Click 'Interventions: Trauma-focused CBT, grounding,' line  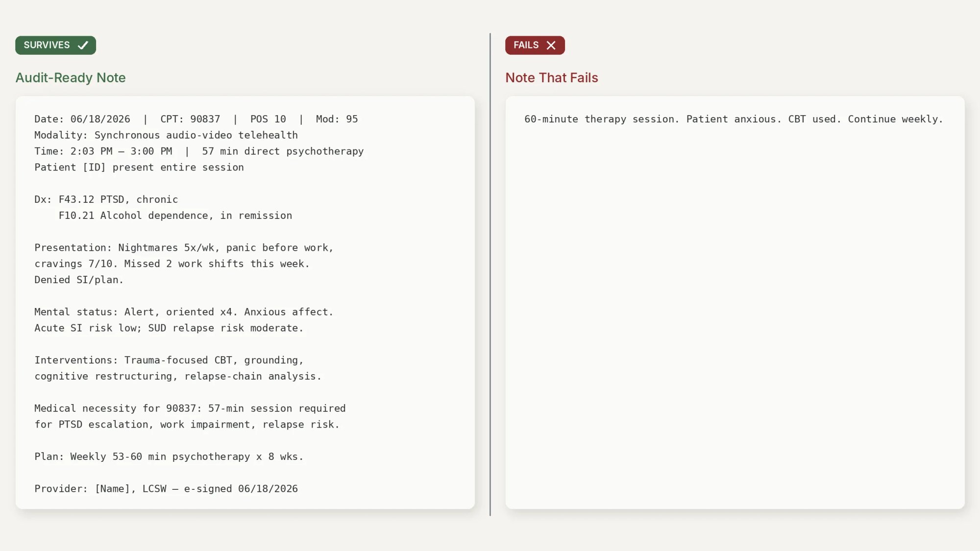point(169,360)
